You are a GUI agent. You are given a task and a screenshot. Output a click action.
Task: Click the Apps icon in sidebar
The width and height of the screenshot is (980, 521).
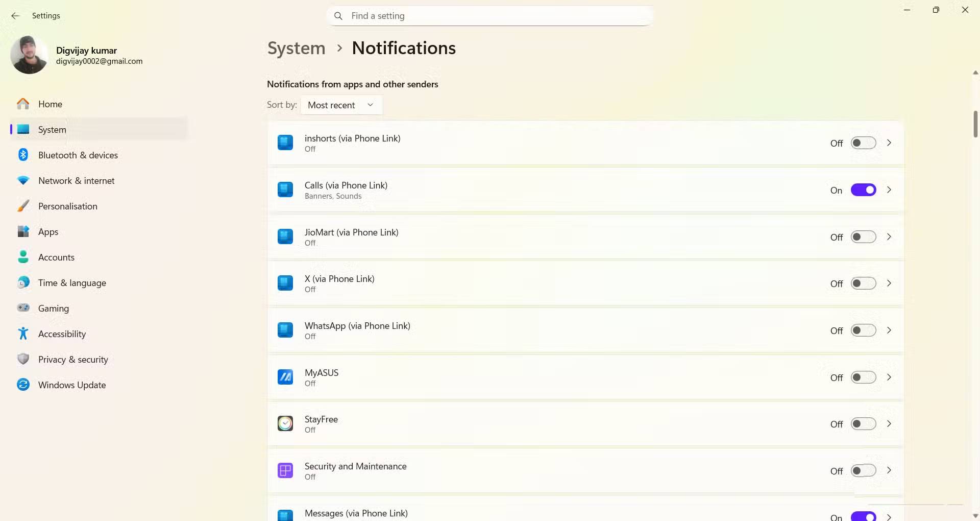(x=23, y=231)
